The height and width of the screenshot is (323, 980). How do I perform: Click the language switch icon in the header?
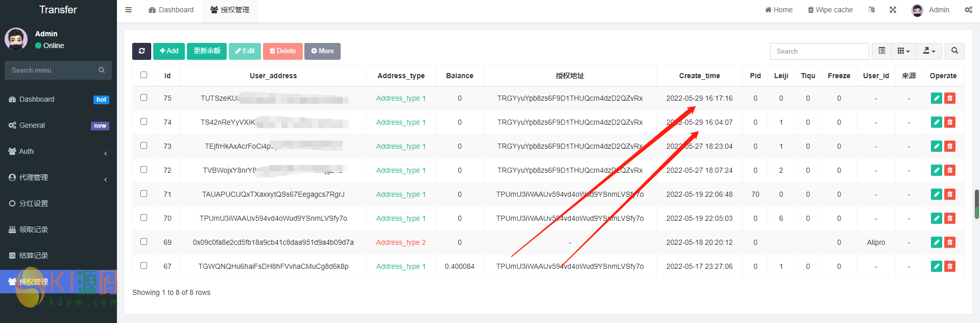(871, 10)
